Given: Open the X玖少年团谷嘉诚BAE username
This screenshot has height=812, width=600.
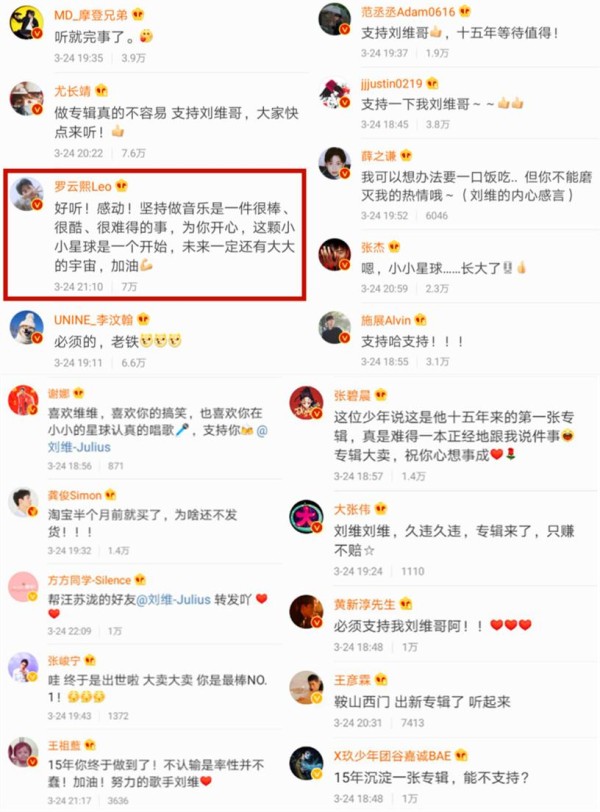Looking at the screenshot, I should click(x=392, y=756).
